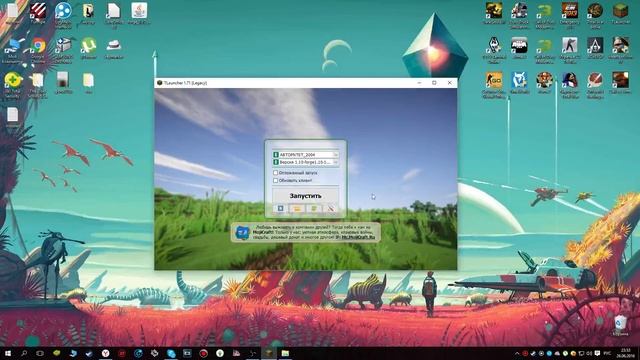The image size is (640, 360).
Task: Show hidden system tray icons
Action: tap(517, 353)
